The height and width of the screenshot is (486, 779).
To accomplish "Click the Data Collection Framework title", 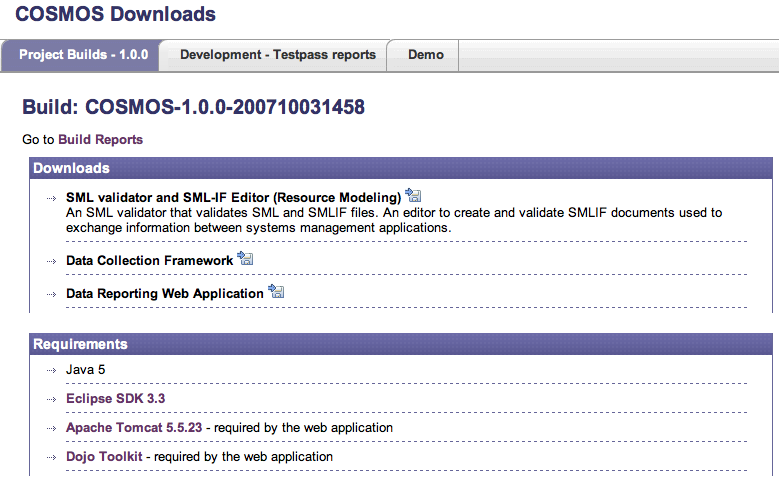I will click(150, 260).
